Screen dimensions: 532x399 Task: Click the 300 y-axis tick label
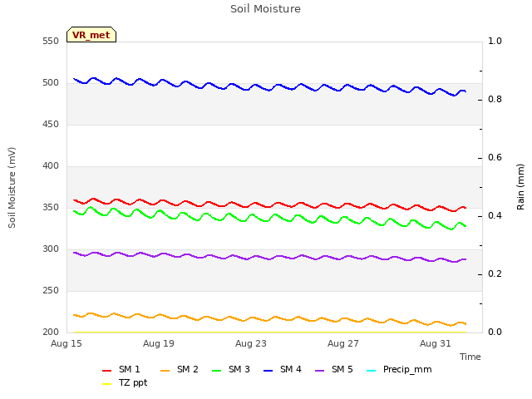click(51, 249)
